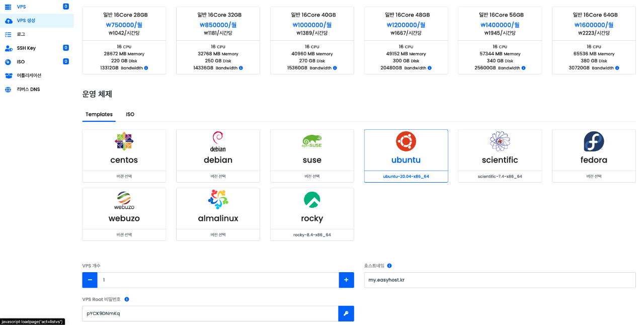This screenshot has width=644, height=325.
Task: Click the 리버스 DNS globe icon
Action: click(8, 90)
